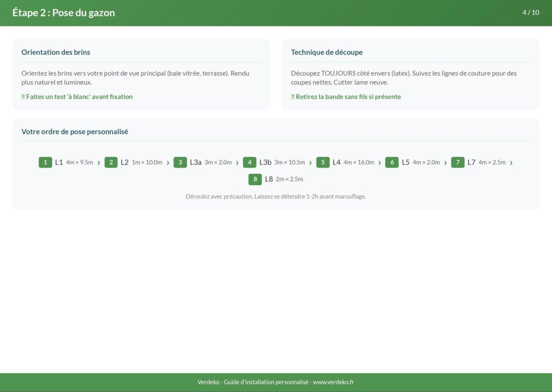Image resolution: width=552 pixels, height=392 pixels.
Task: Click the number 5 badge for L4
Action: coord(323,162)
